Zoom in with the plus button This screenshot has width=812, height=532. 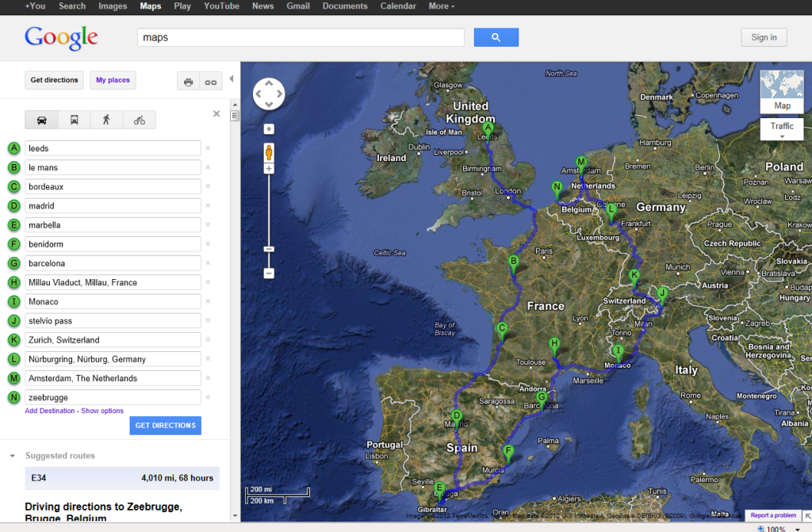click(x=269, y=169)
